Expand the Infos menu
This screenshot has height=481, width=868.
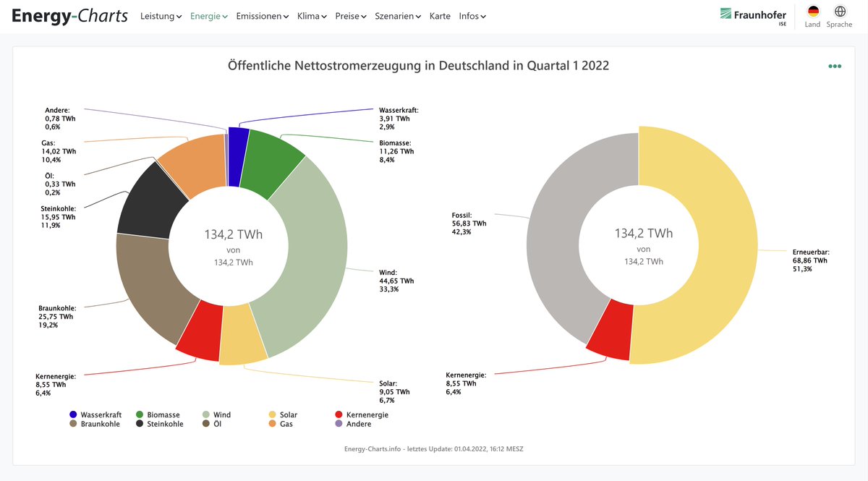(x=472, y=16)
